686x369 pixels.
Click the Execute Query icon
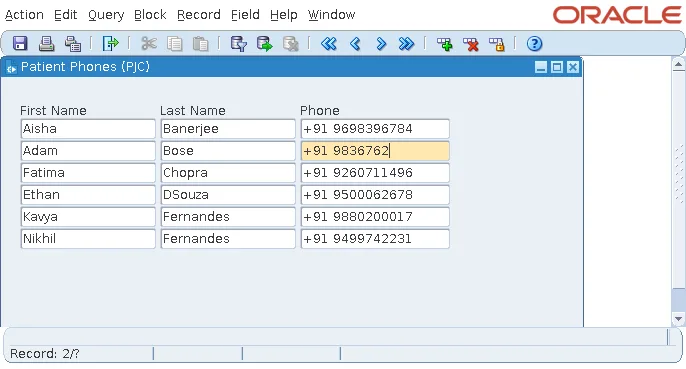click(x=264, y=44)
